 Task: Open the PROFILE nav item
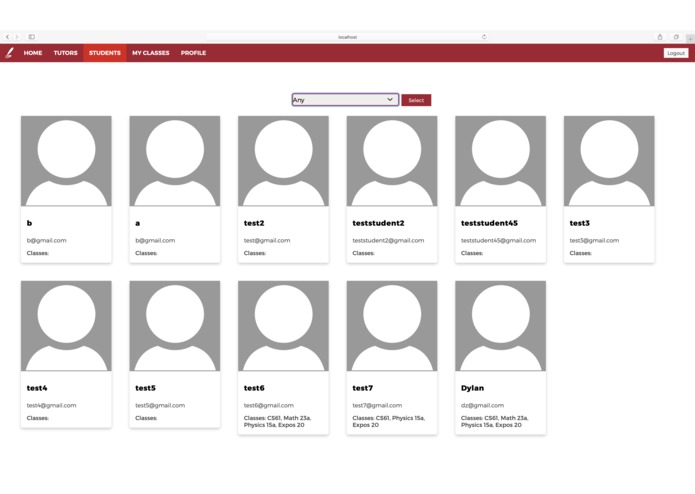pos(193,53)
